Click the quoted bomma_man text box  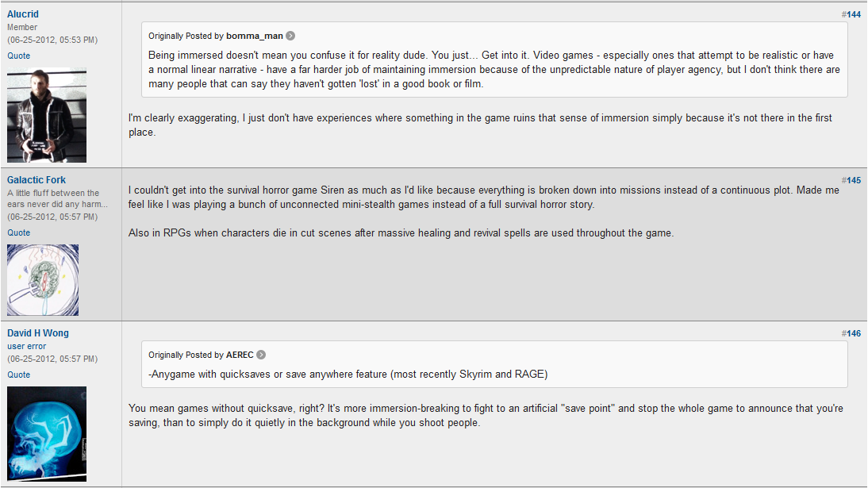tap(494, 70)
